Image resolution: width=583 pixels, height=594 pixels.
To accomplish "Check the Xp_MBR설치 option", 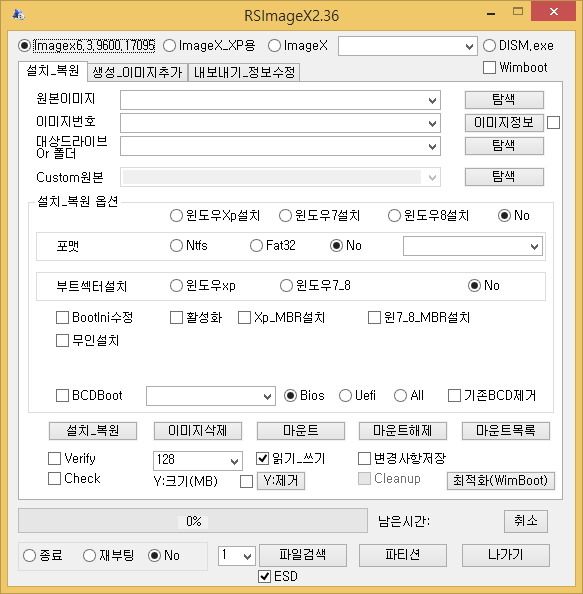I will pos(281,317).
